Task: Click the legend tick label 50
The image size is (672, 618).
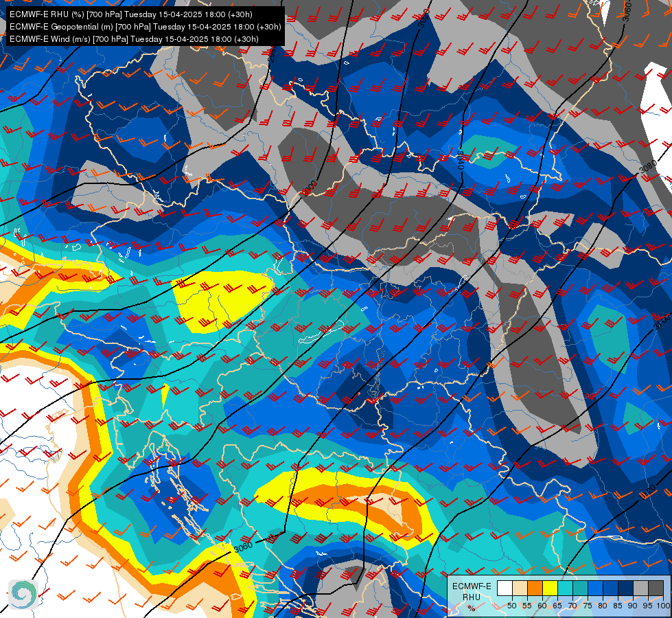Action: 511,606
